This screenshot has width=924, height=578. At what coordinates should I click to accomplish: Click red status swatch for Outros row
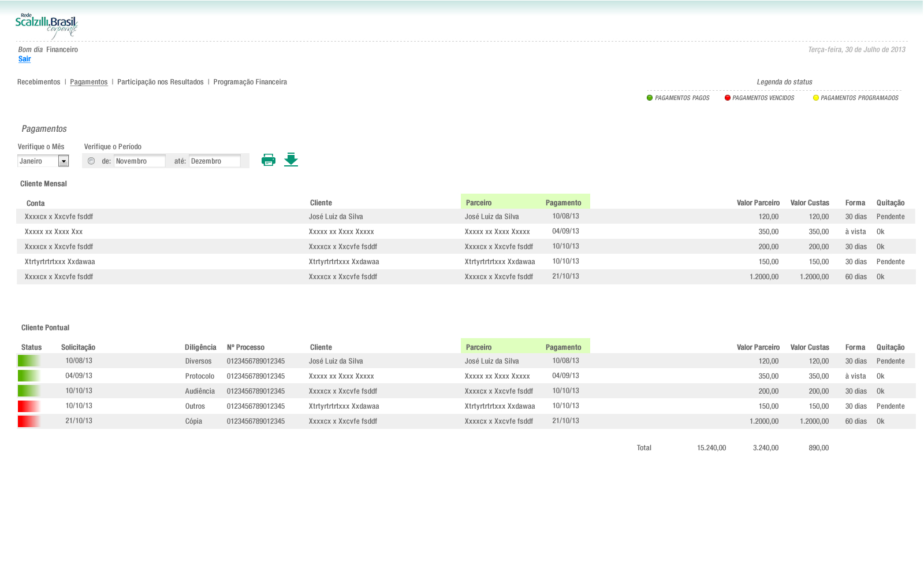point(29,406)
